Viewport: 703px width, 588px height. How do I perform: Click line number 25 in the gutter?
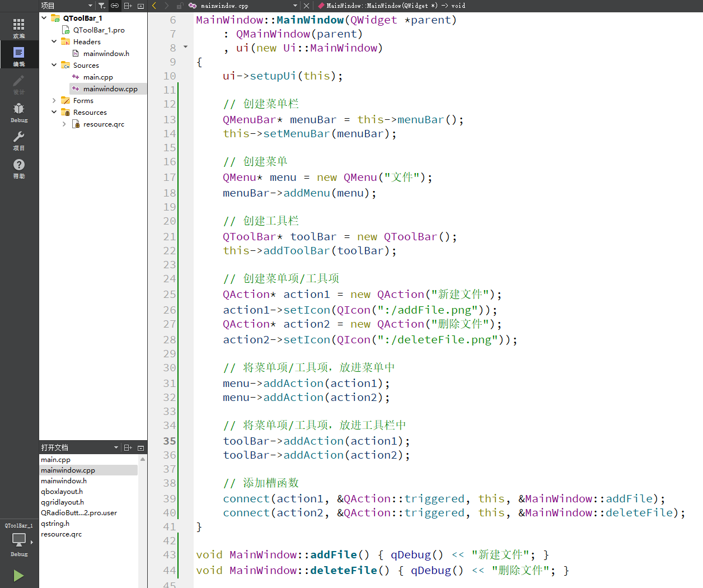(x=170, y=294)
